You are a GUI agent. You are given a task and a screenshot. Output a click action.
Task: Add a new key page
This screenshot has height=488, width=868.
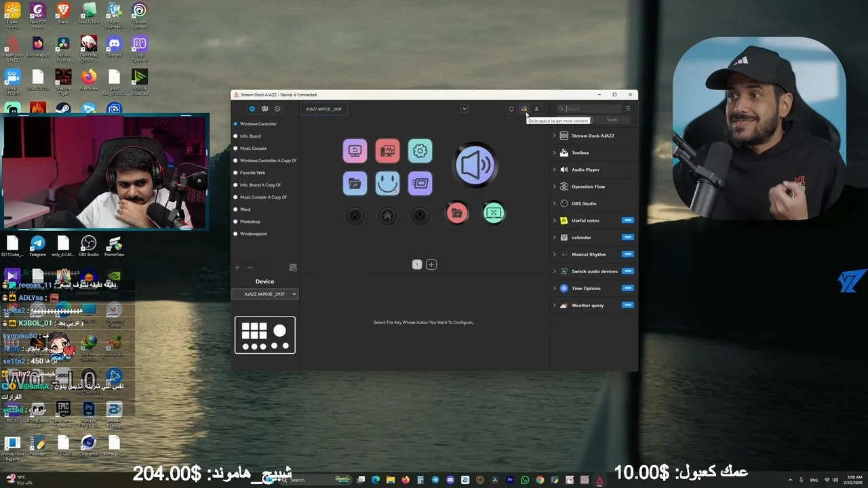[431, 264]
